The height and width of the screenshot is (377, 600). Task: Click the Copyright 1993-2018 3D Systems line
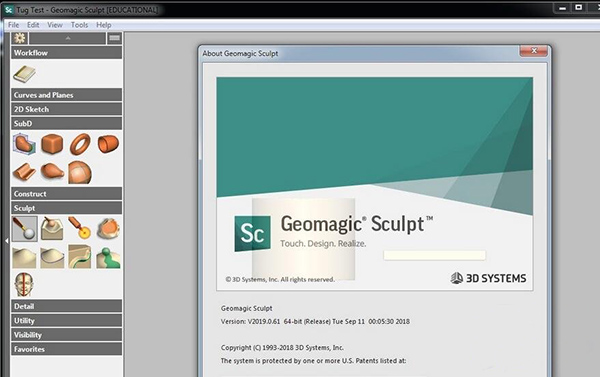pos(282,348)
